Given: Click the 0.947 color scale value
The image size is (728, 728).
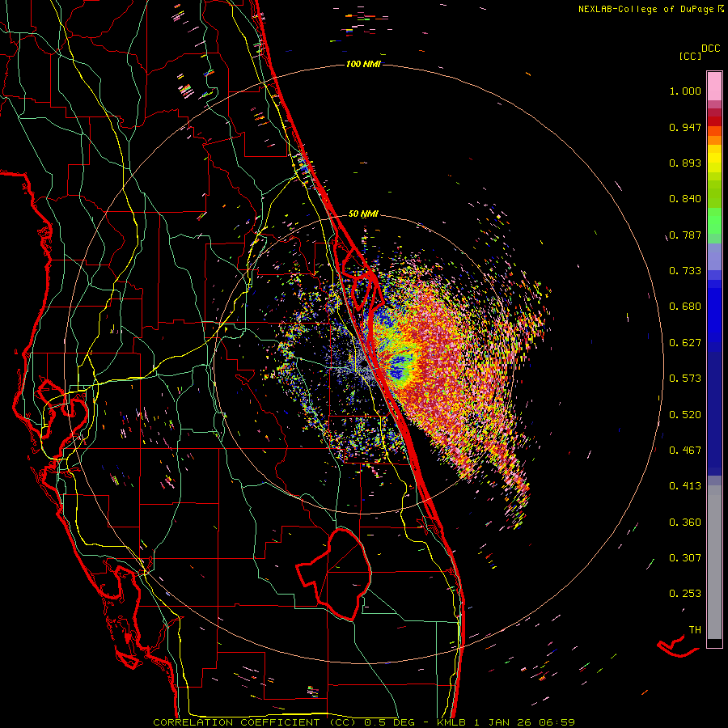Looking at the screenshot, I should [x=685, y=127].
